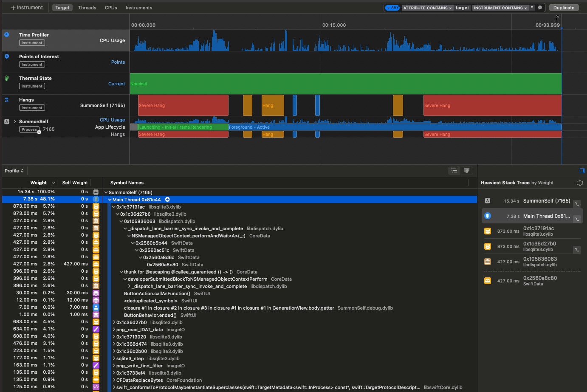587x392 pixels.
Task: Click the Duplicate button
Action: [x=564, y=8]
